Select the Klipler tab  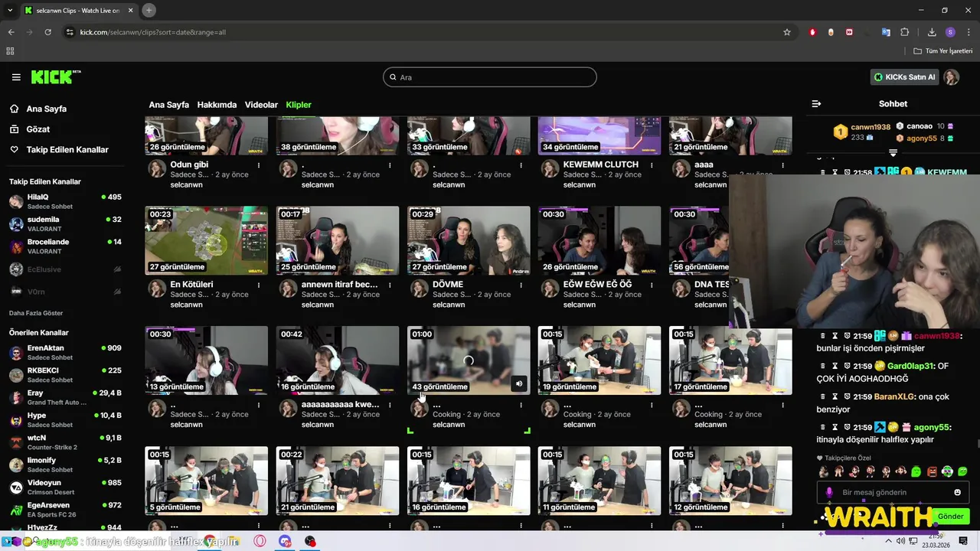click(299, 105)
